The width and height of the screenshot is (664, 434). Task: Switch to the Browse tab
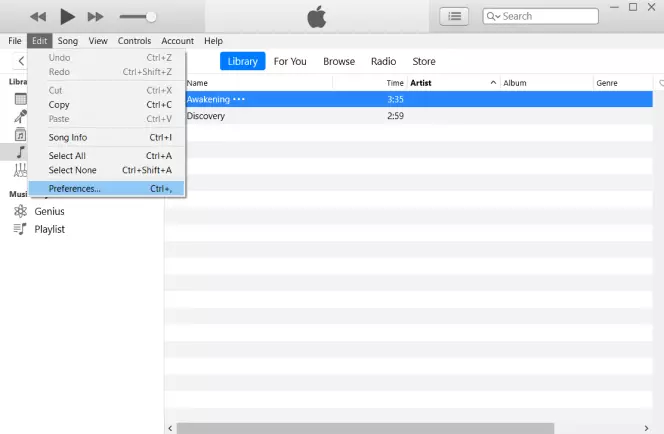click(x=339, y=61)
